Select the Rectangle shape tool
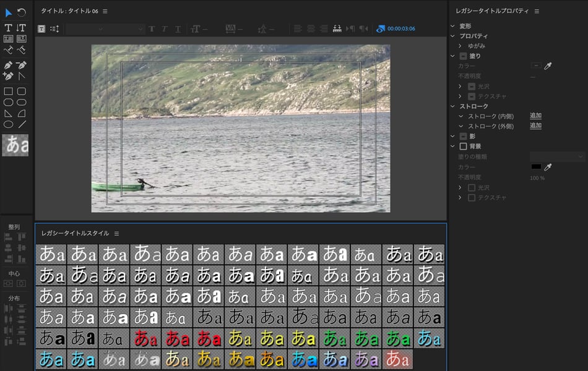 click(x=9, y=92)
